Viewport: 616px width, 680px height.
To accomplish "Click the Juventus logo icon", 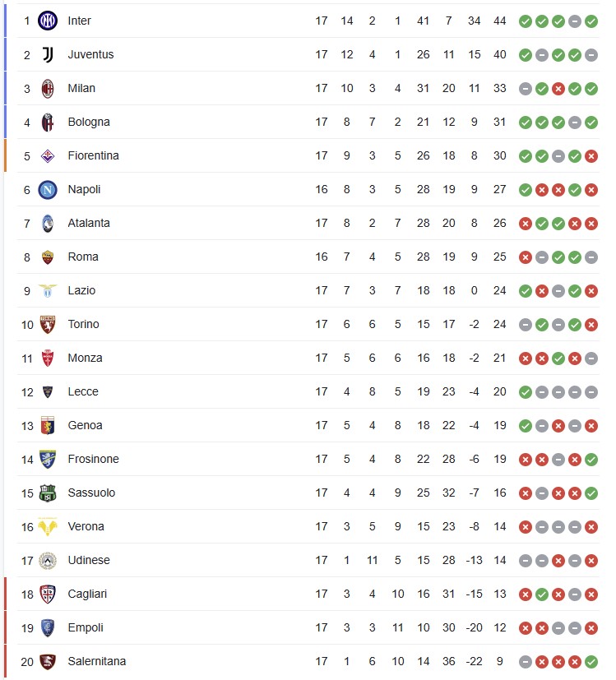I will pyautogui.click(x=48, y=54).
